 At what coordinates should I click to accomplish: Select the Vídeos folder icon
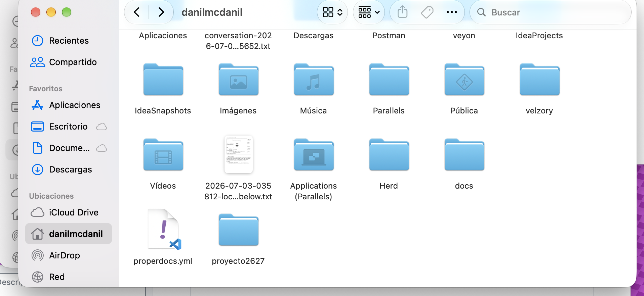point(163,155)
